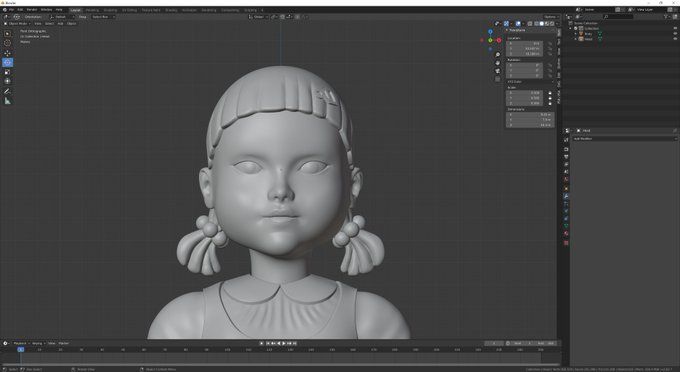Screen dimensions: 680x372
Task: Open the Select Box drag dropdown
Action: point(102,16)
